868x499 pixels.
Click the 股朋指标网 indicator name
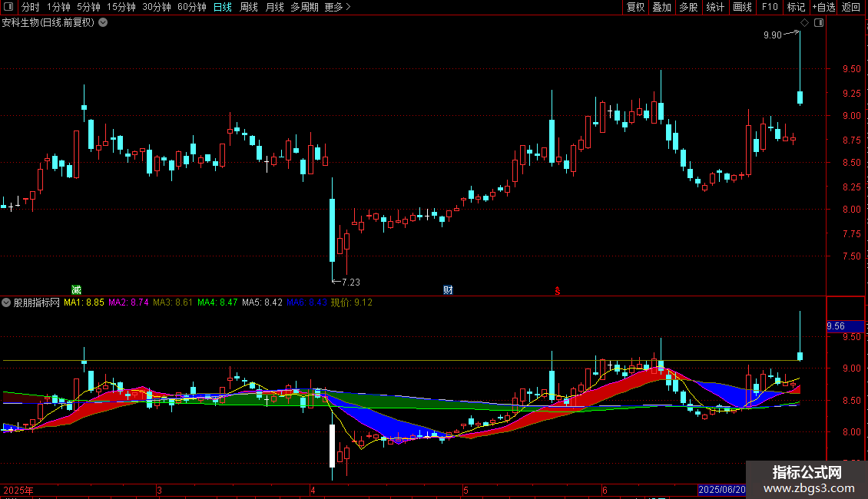[37, 302]
